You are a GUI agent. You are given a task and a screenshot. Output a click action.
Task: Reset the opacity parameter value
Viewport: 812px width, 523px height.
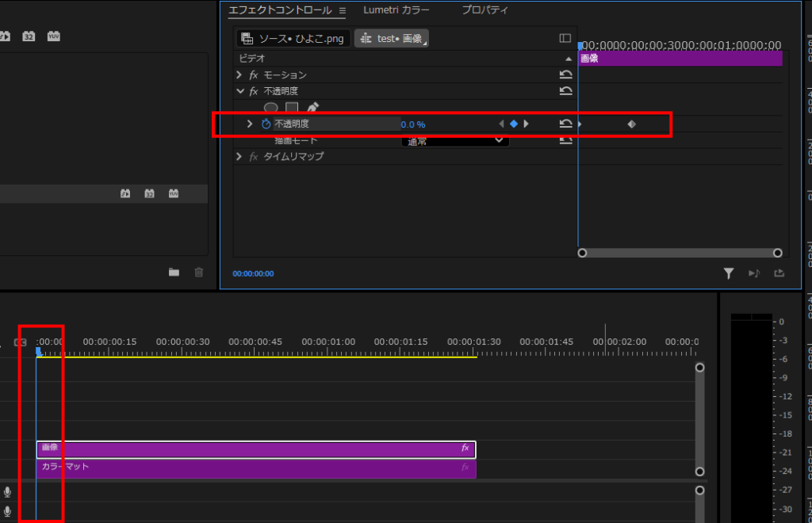coord(565,124)
